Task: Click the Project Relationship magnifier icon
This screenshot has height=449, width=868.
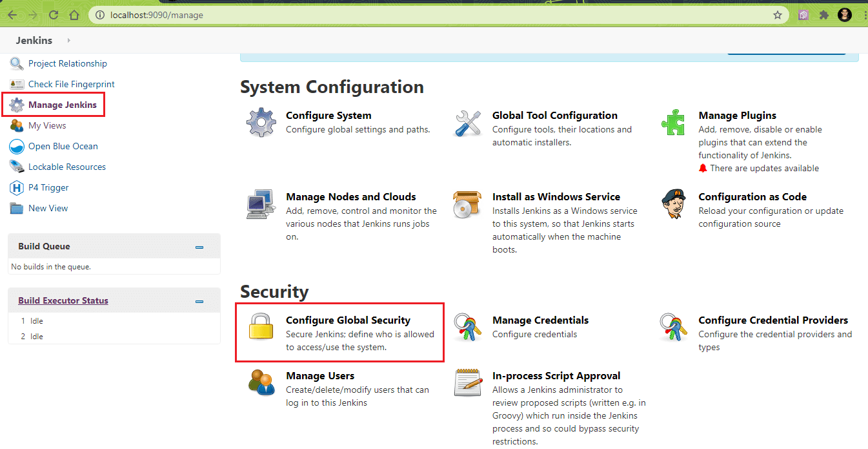Action: tap(17, 63)
